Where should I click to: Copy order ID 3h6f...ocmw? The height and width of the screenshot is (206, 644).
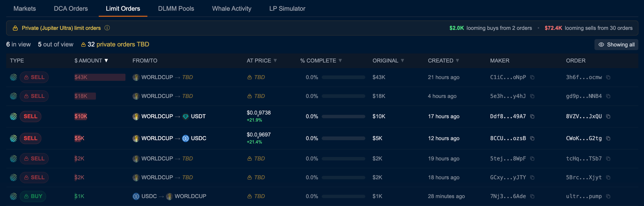coord(608,77)
